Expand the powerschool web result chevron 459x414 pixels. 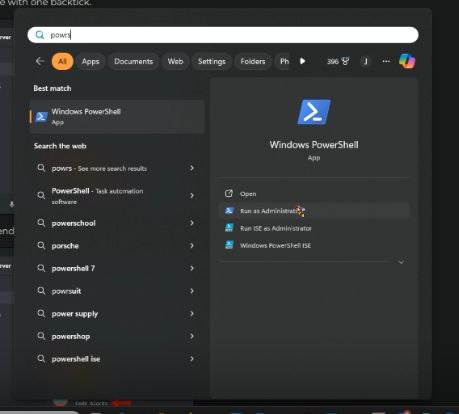tap(192, 223)
